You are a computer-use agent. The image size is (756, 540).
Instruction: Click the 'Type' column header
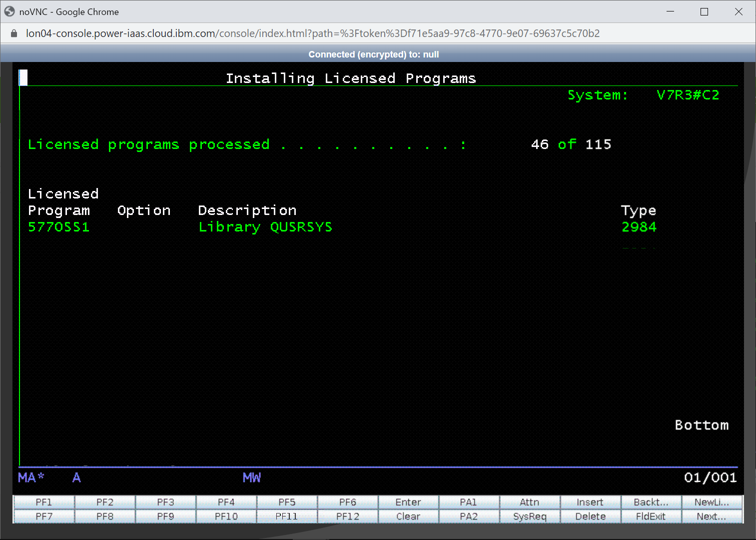[639, 211]
